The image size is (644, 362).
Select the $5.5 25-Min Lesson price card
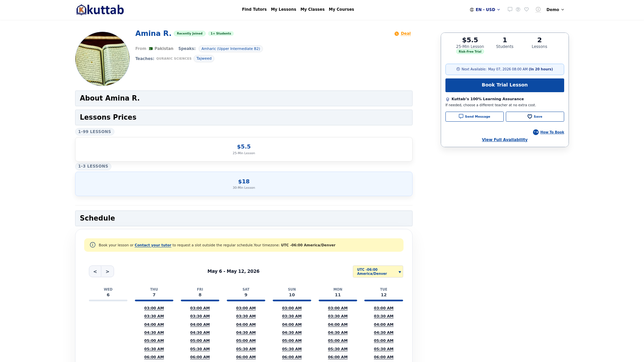coord(244,149)
